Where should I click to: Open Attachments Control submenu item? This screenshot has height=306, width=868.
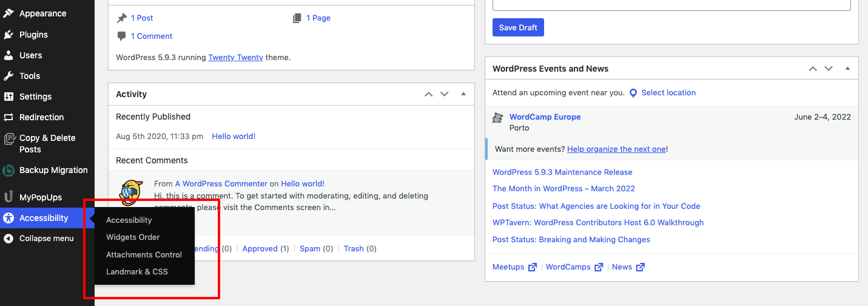tap(144, 254)
